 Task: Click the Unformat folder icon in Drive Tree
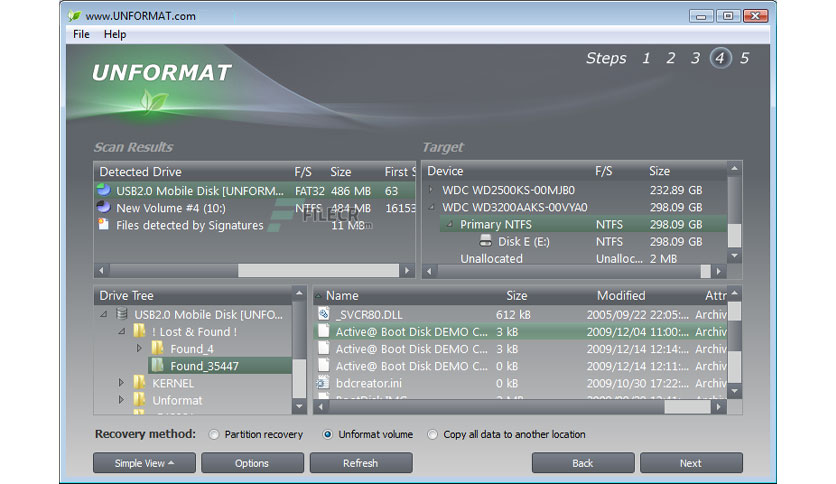tap(139, 399)
